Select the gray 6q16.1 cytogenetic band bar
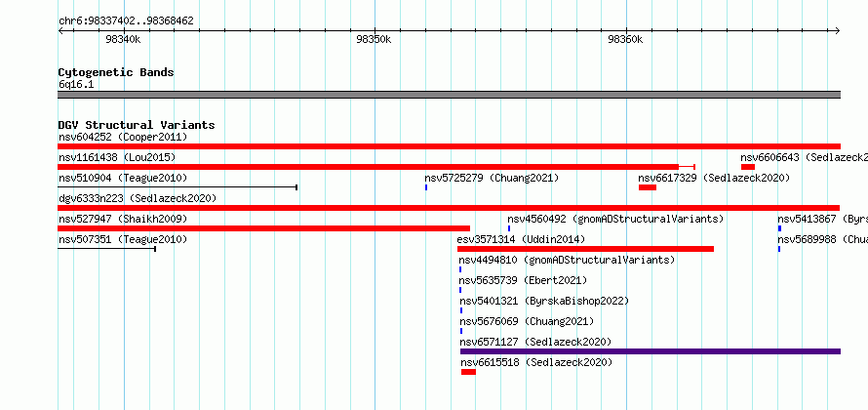Image resolution: width=868 pixels, height=410 pixels. 449,95
